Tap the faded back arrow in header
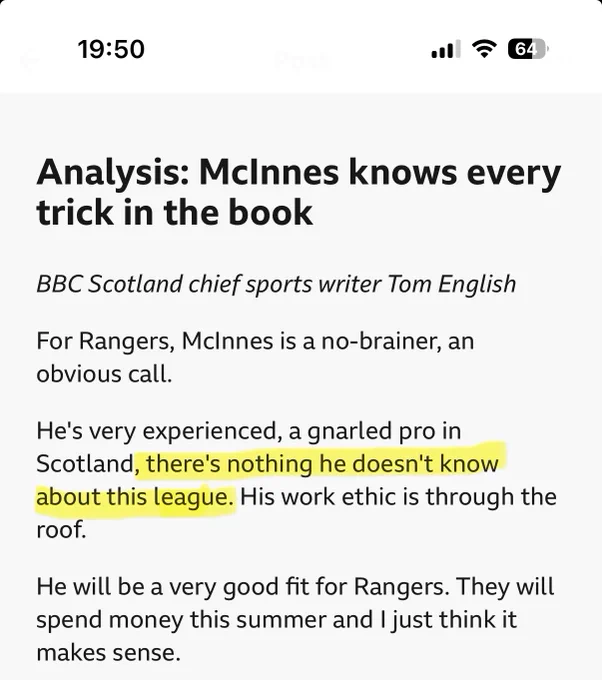 [28, 61]
